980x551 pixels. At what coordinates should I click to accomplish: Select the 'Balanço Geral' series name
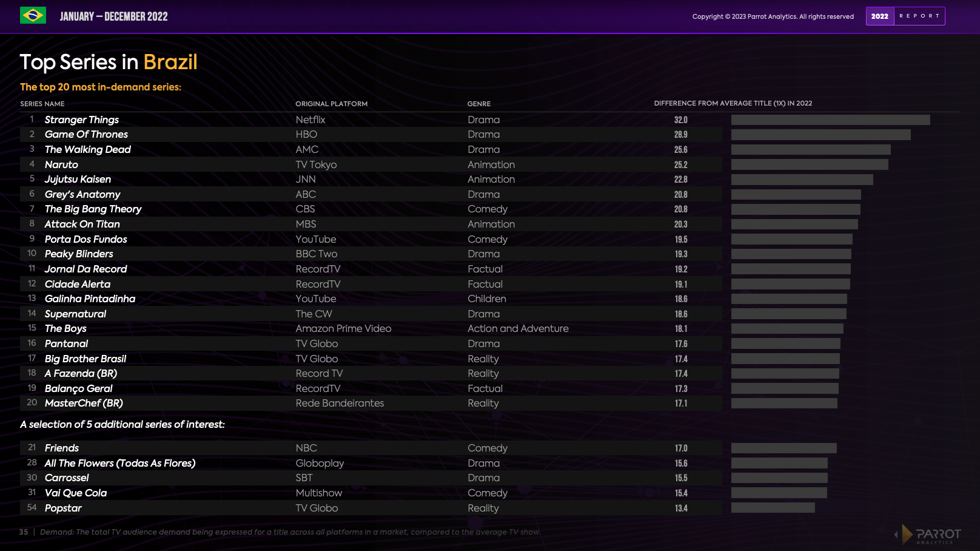point(79,388)
